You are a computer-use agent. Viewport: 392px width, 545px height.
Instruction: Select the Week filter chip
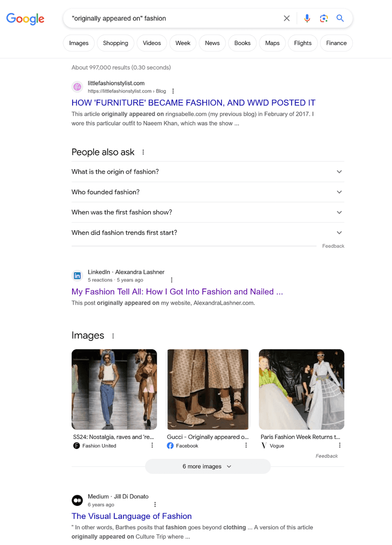point(183,43)
